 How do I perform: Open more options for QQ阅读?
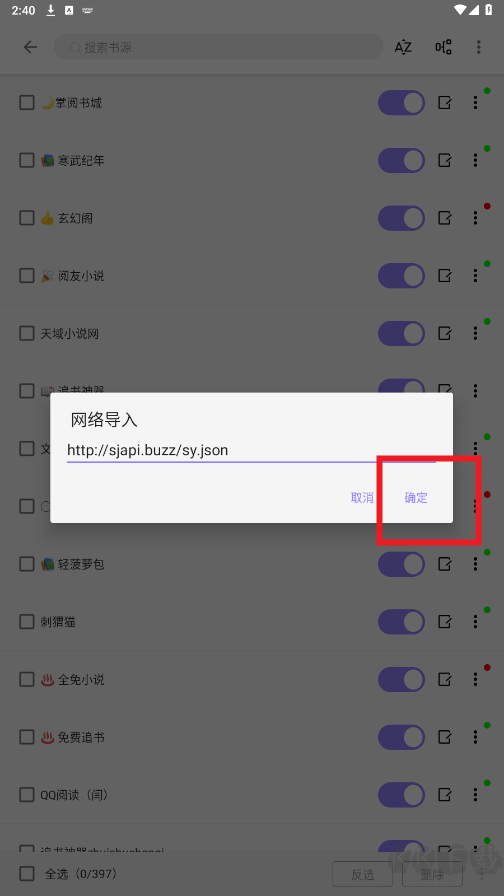point(475,795)
